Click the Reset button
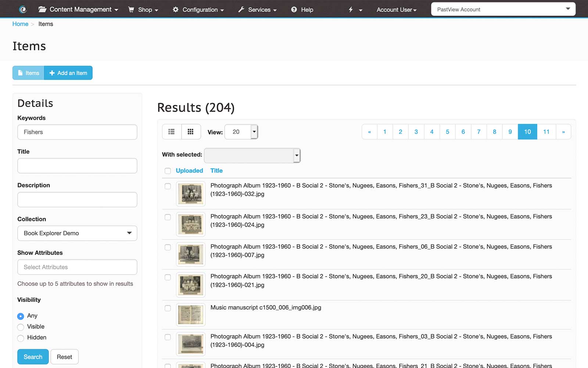The width and height of the screenshot is (588, 368). pos(64,357)
